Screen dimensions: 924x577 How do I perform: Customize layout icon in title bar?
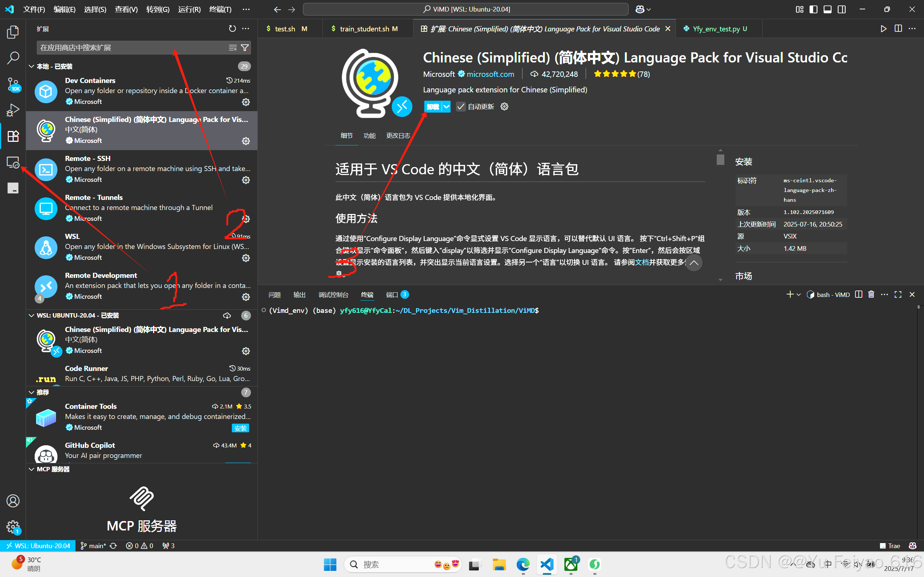pos(799,9)
